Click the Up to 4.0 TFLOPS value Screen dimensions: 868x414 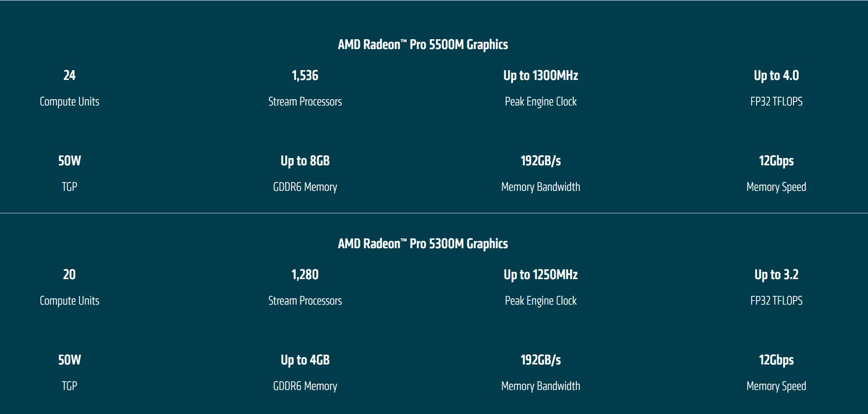[x=776, y=76]
